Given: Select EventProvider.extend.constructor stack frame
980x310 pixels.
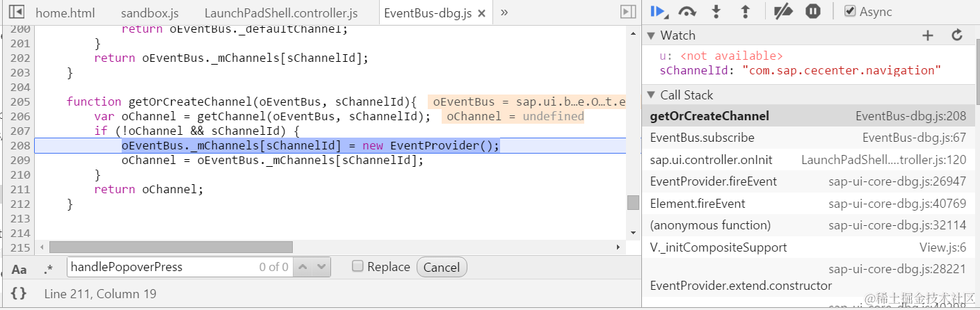Looking at the screenshot, I should 808,277.
